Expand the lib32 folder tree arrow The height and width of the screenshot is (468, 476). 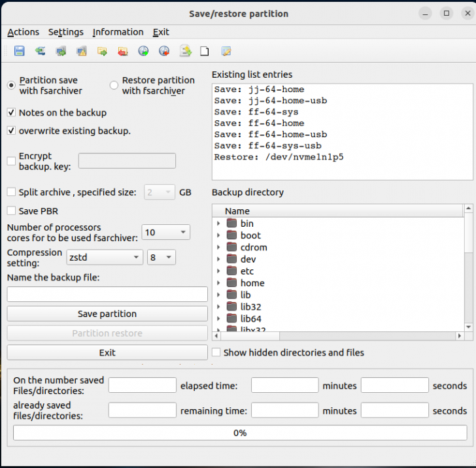[218, 307]
